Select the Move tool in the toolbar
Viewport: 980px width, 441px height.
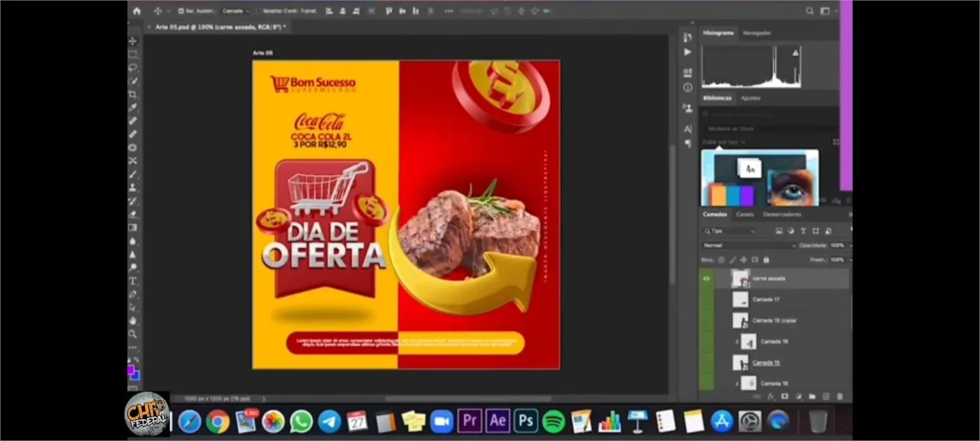point(133,41)
